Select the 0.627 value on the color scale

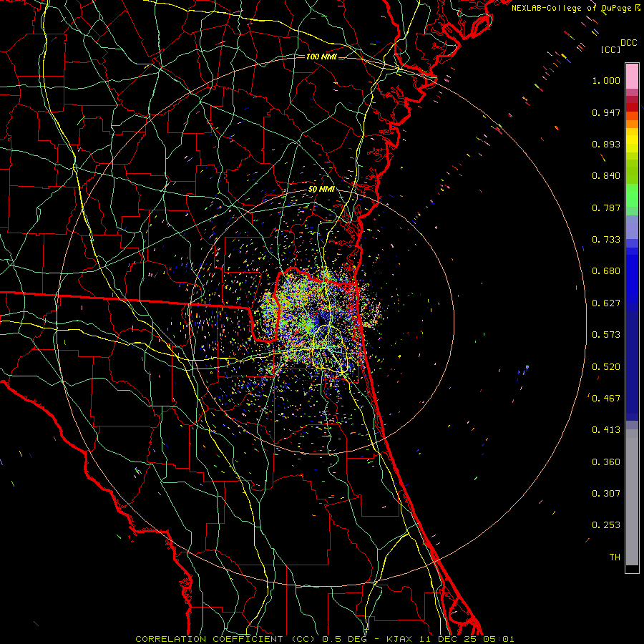606,303
